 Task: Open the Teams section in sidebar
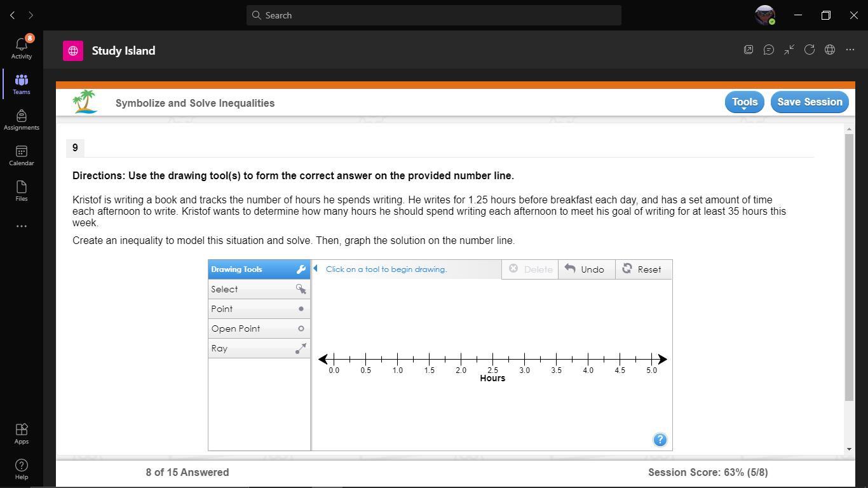point(22,84)
